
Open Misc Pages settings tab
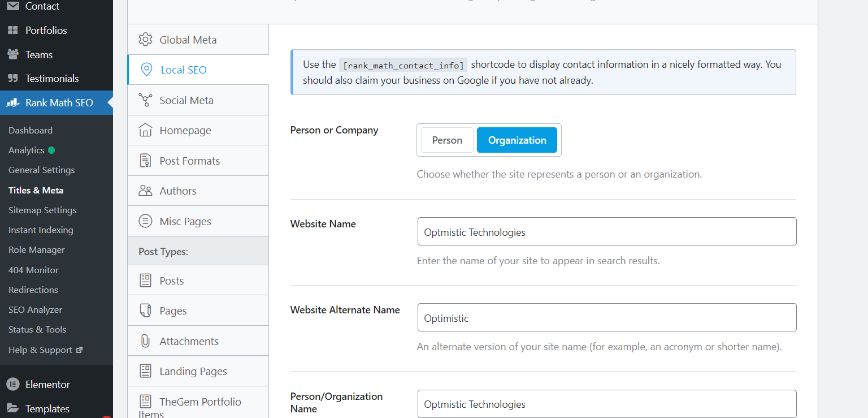coord(185,221)
